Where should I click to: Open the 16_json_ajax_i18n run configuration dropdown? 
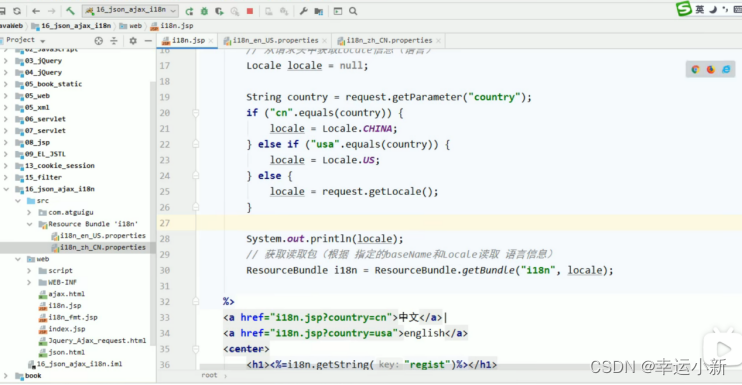(130, 10)
